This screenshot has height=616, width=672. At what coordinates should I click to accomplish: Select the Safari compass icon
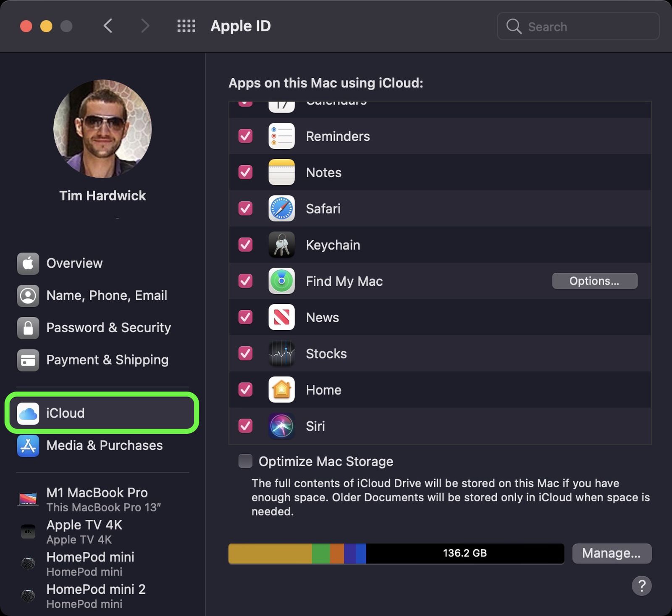pos(281,208)
